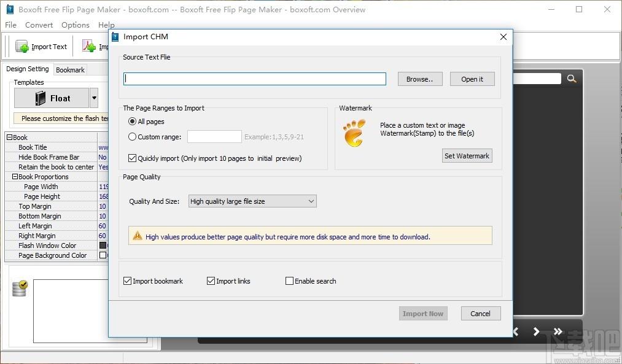This screenshot has width=622, height=364.
Task: Click the next page arrow in preview
Action: [x=536, y=331]
